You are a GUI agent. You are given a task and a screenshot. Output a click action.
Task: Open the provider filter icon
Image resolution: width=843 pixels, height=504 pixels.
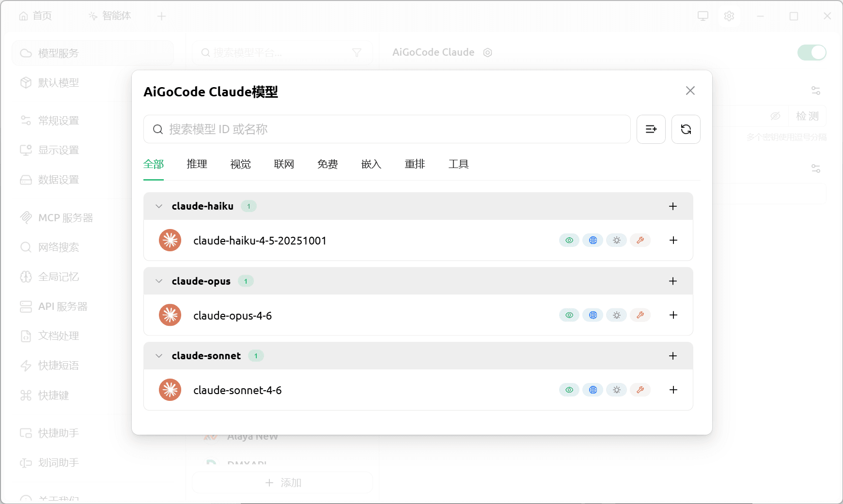357,53
